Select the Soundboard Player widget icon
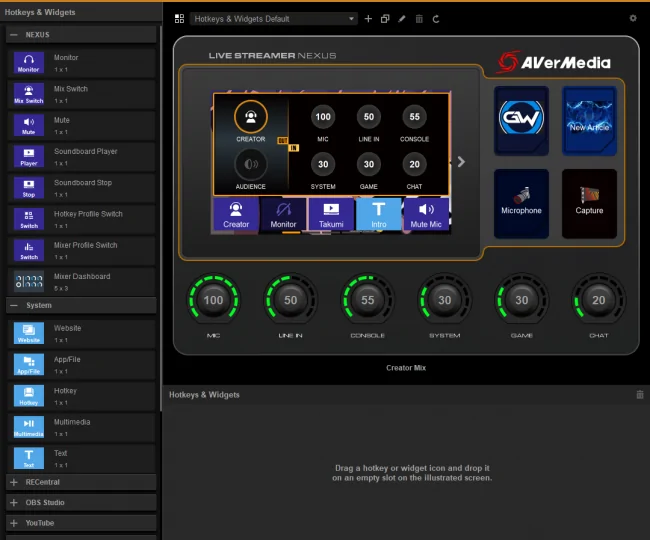 pos(29,157)
